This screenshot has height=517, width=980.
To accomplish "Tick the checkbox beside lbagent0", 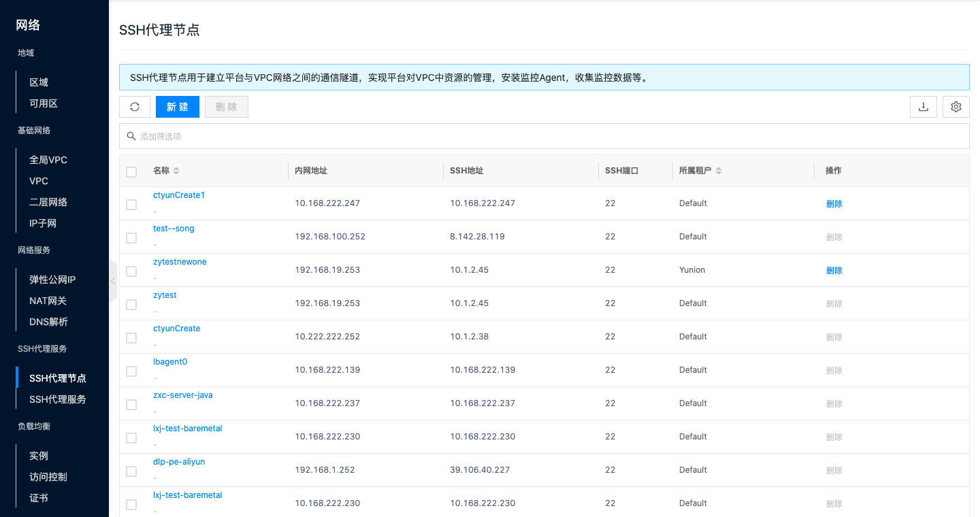I will [131, 371].
